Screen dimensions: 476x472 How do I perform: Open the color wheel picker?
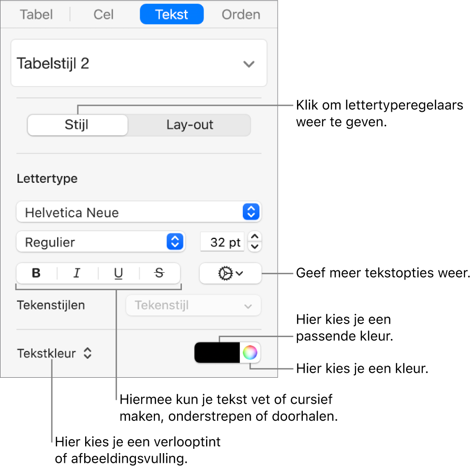pos(251,353)
